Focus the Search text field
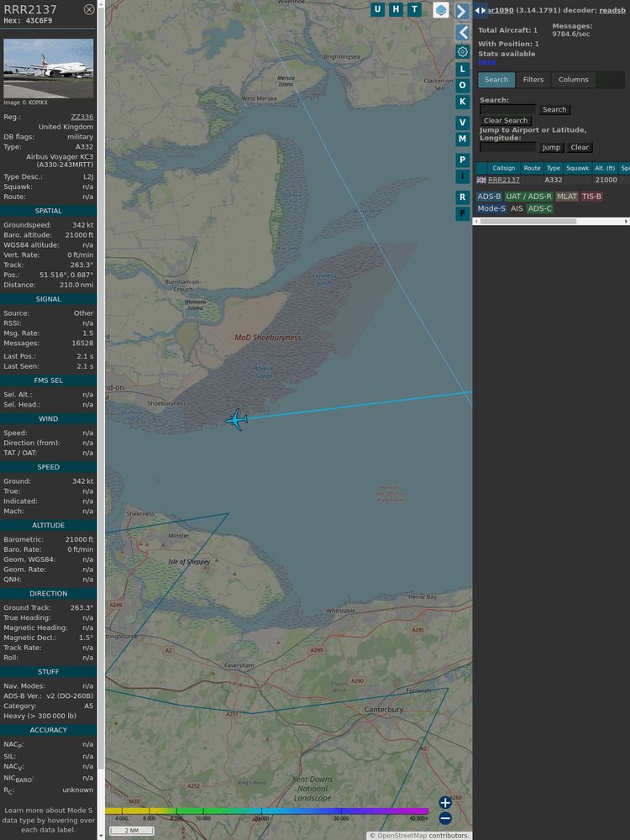This screenshot has width=630, height=840. [x=507, y=109]
